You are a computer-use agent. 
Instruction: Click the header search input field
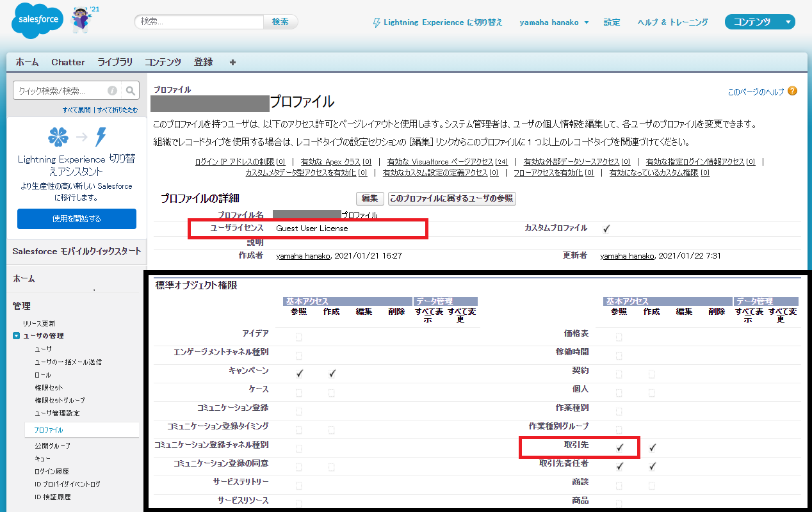[199, 22]
